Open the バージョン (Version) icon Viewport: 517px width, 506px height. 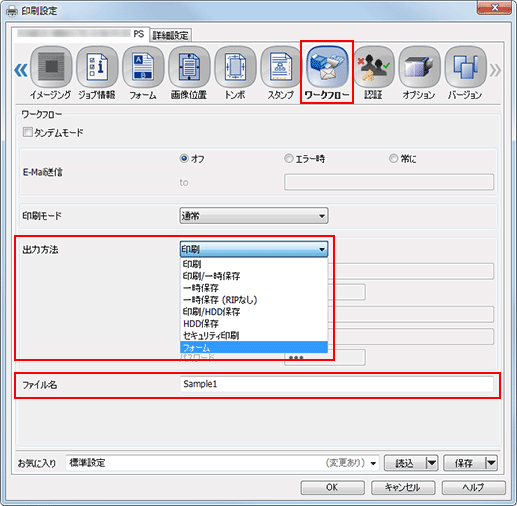pyautogui.click(x=465, y=73)
